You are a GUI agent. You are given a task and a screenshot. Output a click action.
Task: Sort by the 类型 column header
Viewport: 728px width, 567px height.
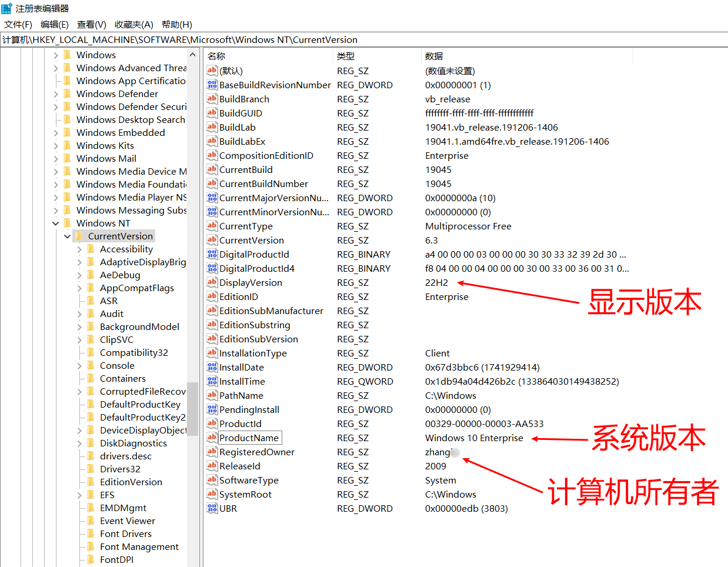pos(378,56)
